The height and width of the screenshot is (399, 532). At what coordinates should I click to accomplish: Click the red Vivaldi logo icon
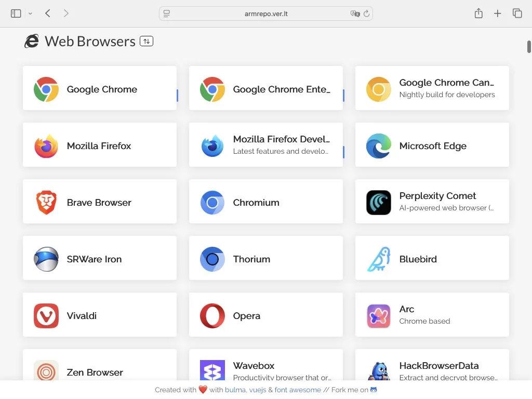(x=46, y=316)
